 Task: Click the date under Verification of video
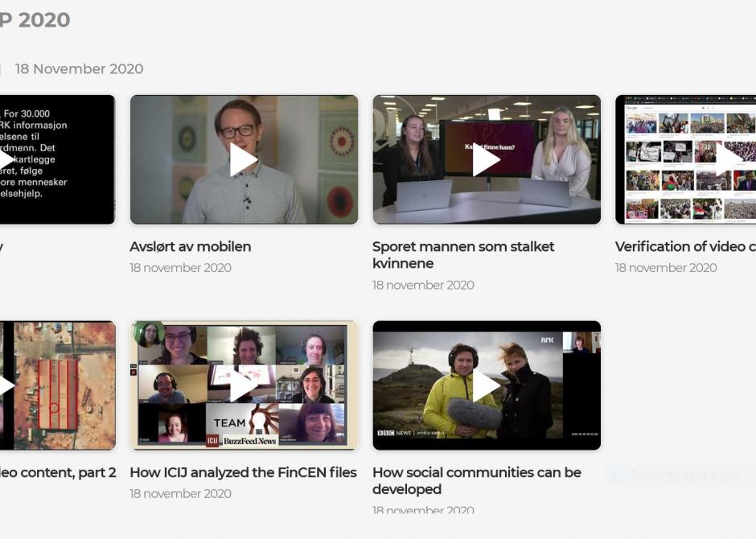pos(666,268)
